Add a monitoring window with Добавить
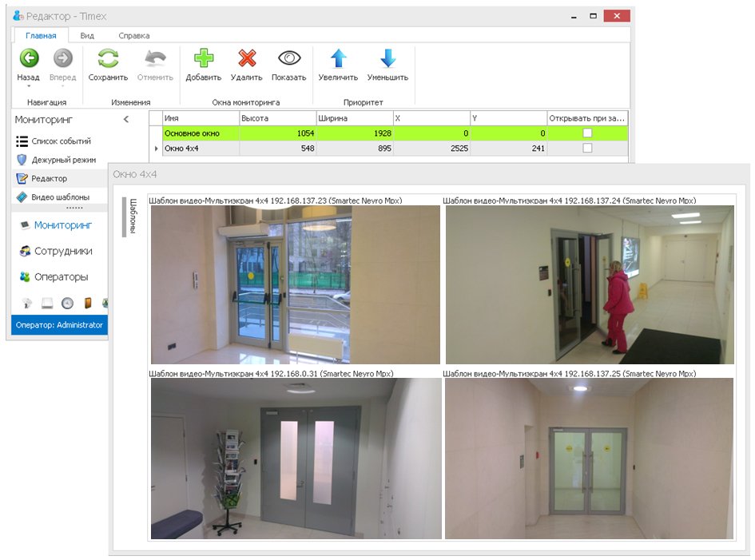 click(x=204, y=59)
